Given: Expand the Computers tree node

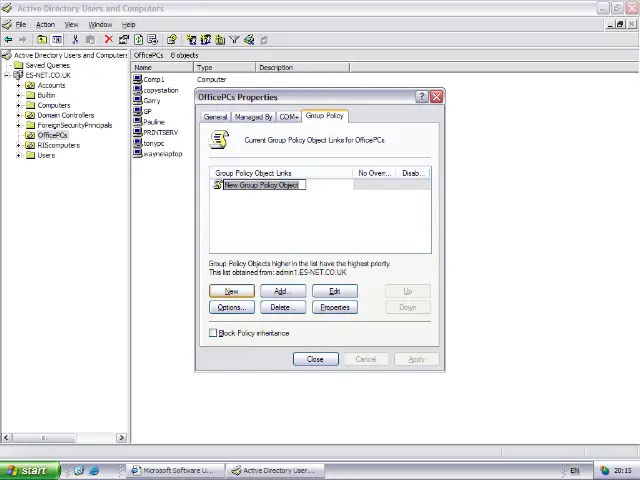Looking at the screenshot, I should tap(18, 105).
